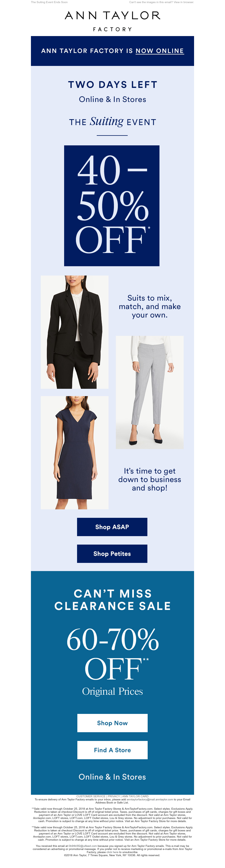Open the navy dress photo
The height and width of the screenshot is (868, 225).
75,452
